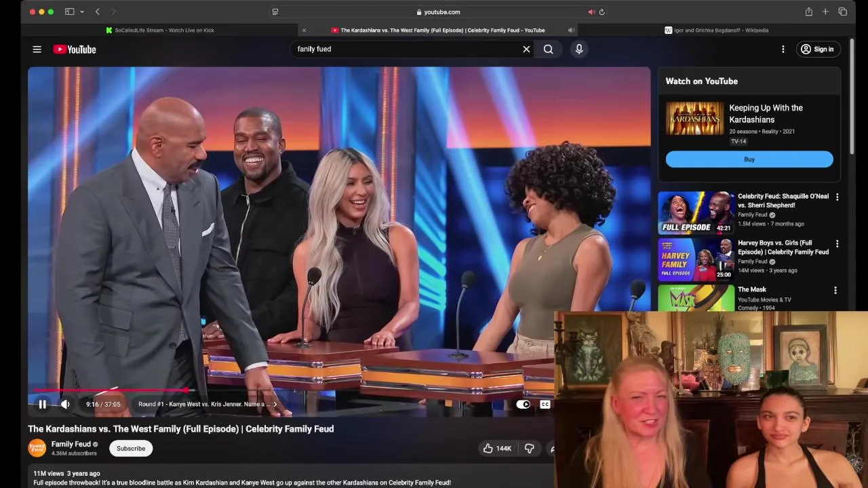
Task: Seek using the red video progress bar
Action: 112,390
